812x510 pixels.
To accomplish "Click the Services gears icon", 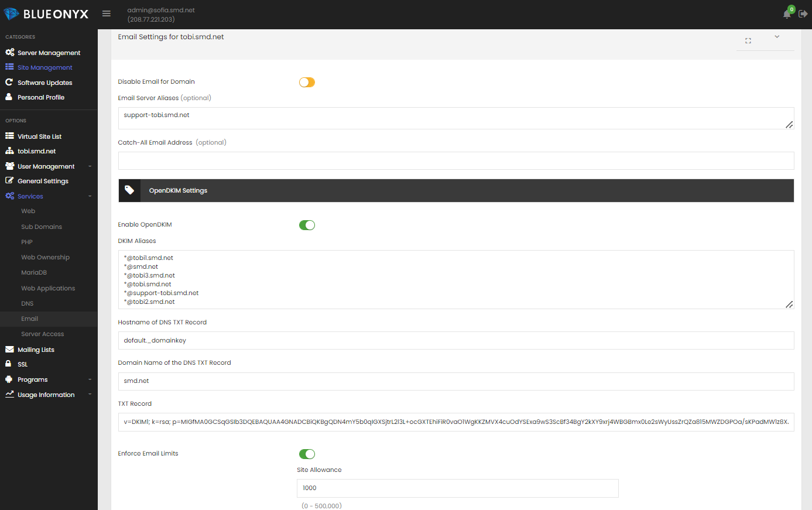I will tap(10, 196).
